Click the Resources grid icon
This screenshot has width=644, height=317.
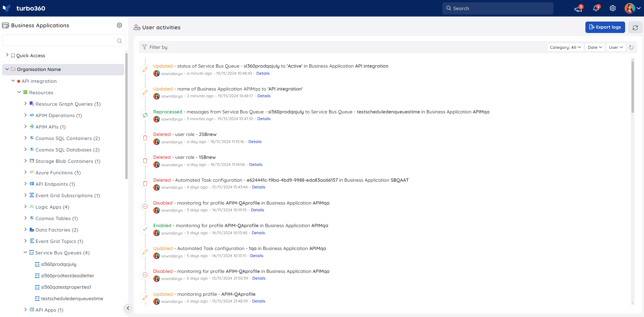click(25, 92)
